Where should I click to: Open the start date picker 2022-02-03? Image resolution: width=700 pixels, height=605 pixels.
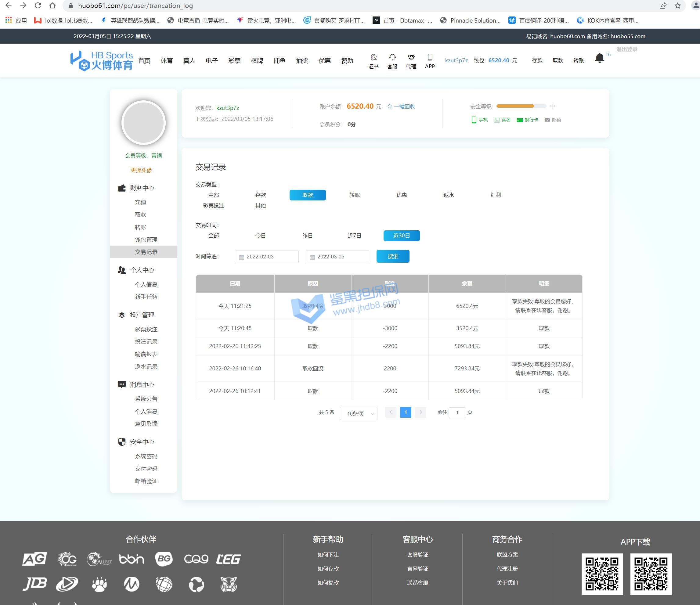(x=267, y=257)
